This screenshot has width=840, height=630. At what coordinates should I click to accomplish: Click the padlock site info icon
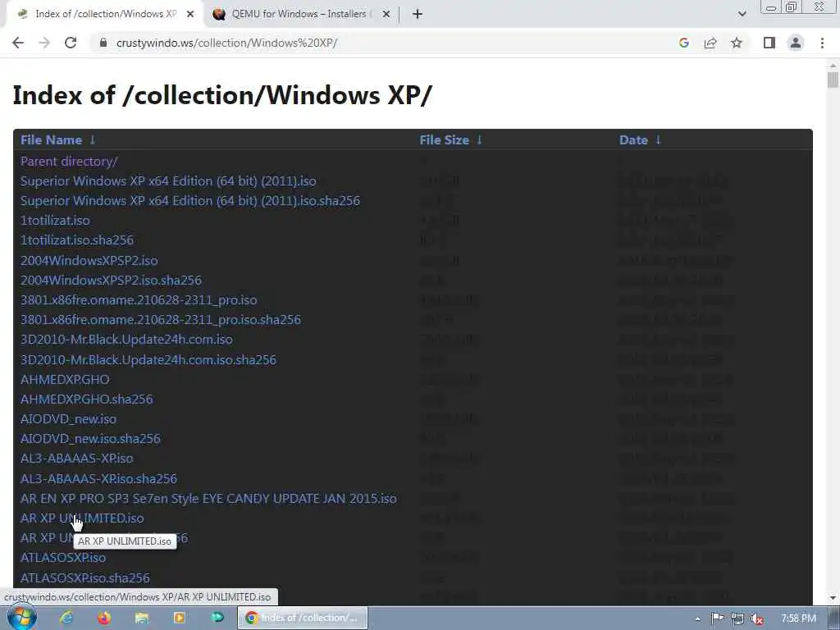tap(103, 43)
